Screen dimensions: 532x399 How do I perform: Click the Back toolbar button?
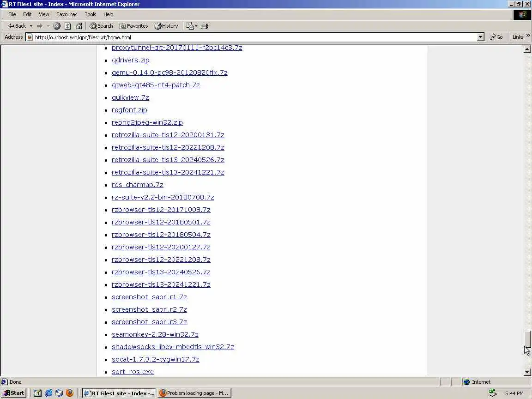coord(17,26)
